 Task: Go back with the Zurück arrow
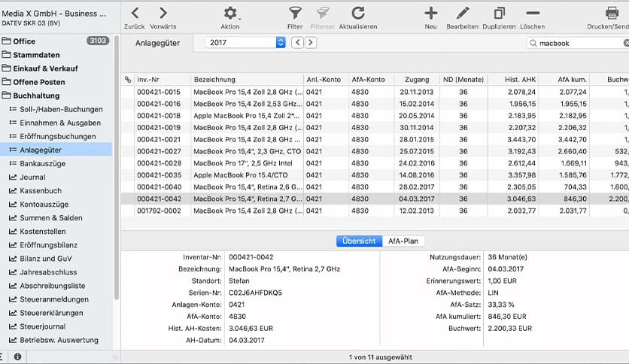click(135, 14)
